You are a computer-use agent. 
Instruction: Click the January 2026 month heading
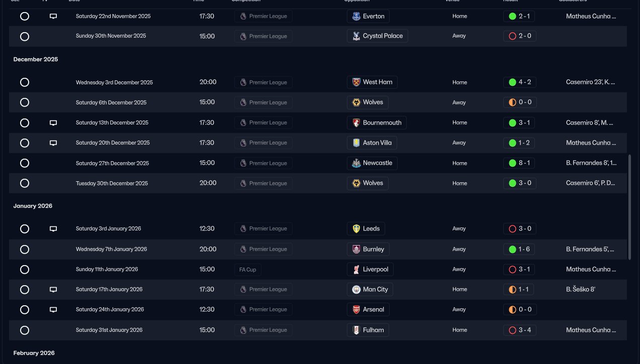(33, 206)
